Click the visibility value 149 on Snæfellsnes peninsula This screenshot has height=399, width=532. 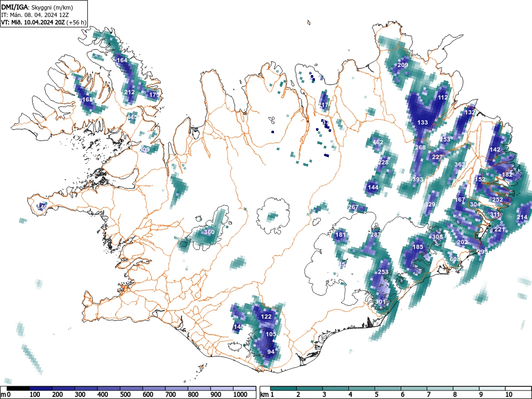(42, 206)
